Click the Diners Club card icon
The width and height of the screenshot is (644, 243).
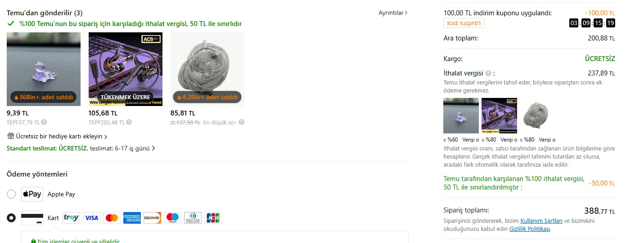click(193, 218)
